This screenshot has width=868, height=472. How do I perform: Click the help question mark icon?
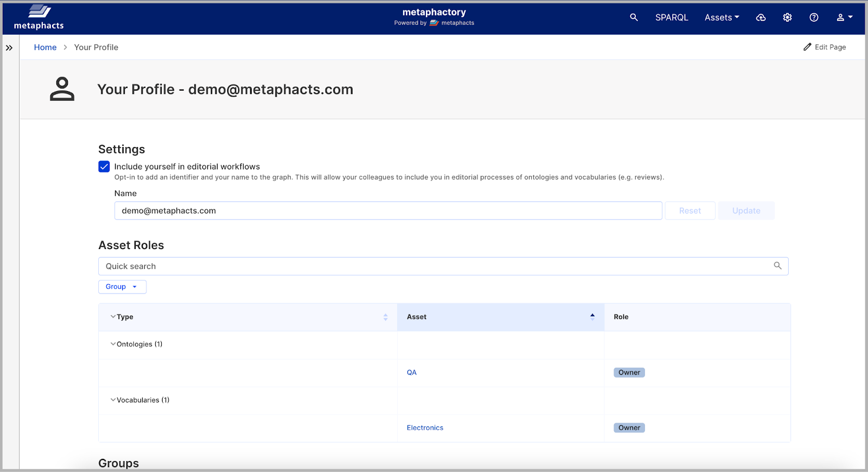[814, 17]
